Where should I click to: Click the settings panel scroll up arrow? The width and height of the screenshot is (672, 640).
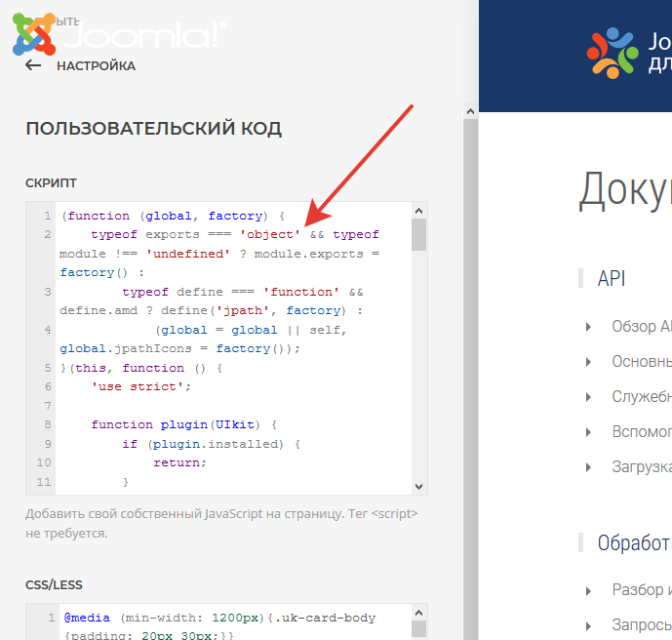(x=470, y=111)
